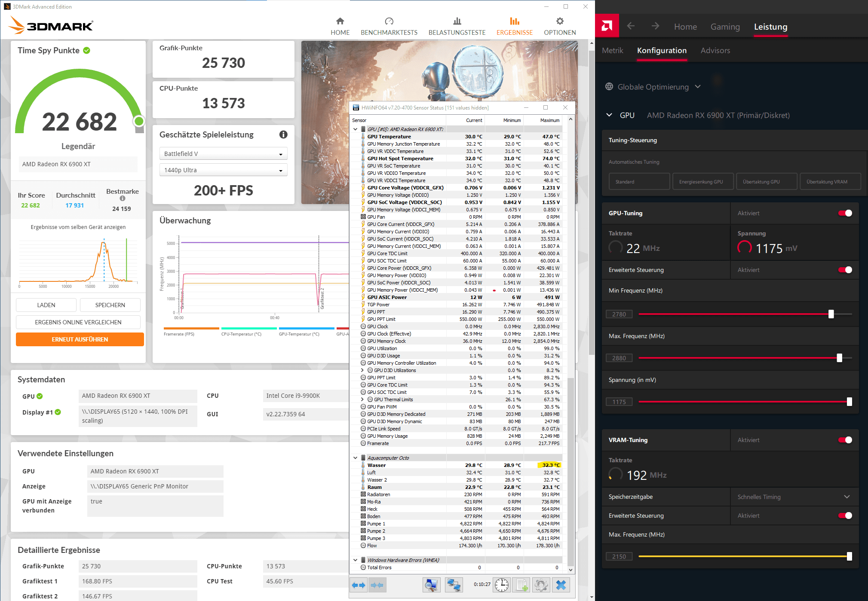Viewport: 868px width, 601px height.
Task: Click the info icon next to Geschätzte Spieleleistung
Action: coord(283,134)
